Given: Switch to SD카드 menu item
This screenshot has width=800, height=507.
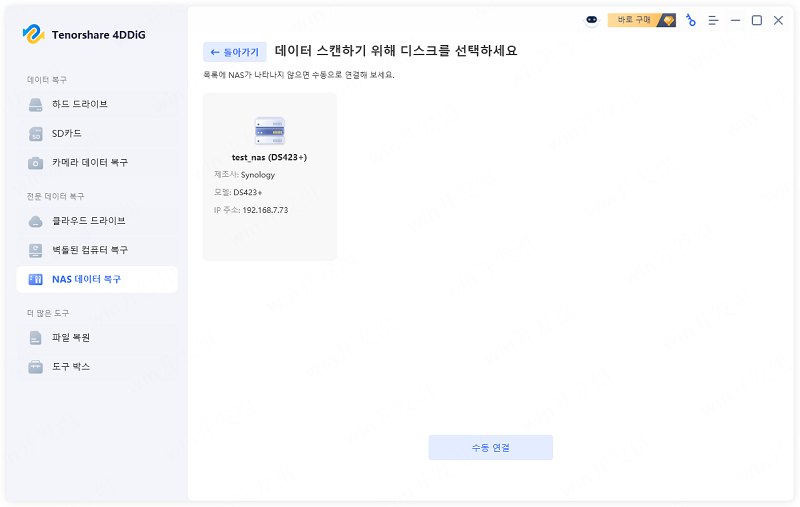Looking at the screenshot, I should coord(97,134).
